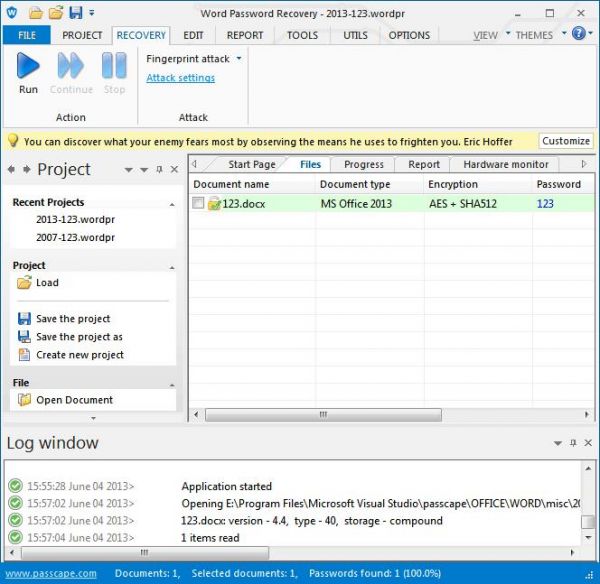Image resolution: width=600 pixels, height=584 pixels.
Task: Switch to the Hardware monitor tab
Action: click(505, 164)
